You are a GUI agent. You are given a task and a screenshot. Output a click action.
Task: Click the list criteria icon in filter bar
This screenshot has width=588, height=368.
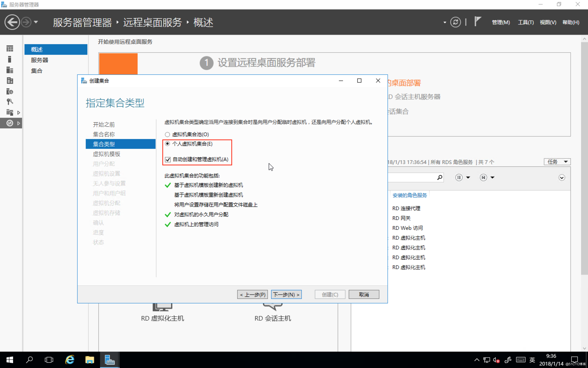pos(459,177)
